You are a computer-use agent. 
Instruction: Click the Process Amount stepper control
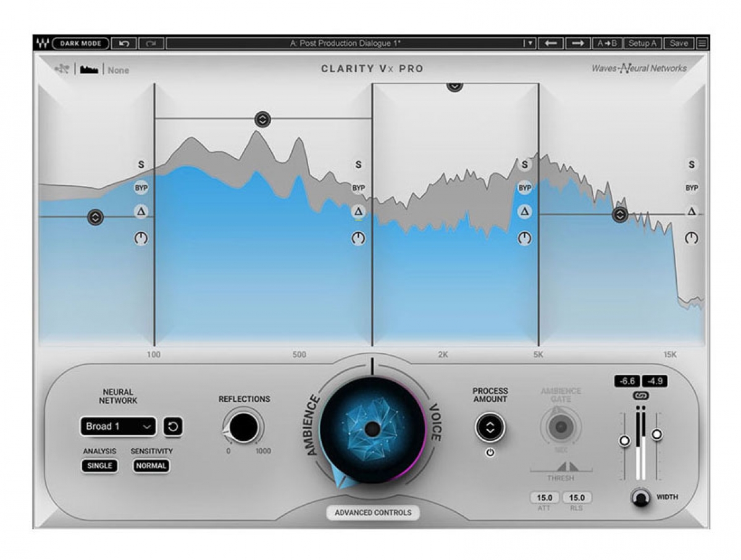(x=490, y=427)
